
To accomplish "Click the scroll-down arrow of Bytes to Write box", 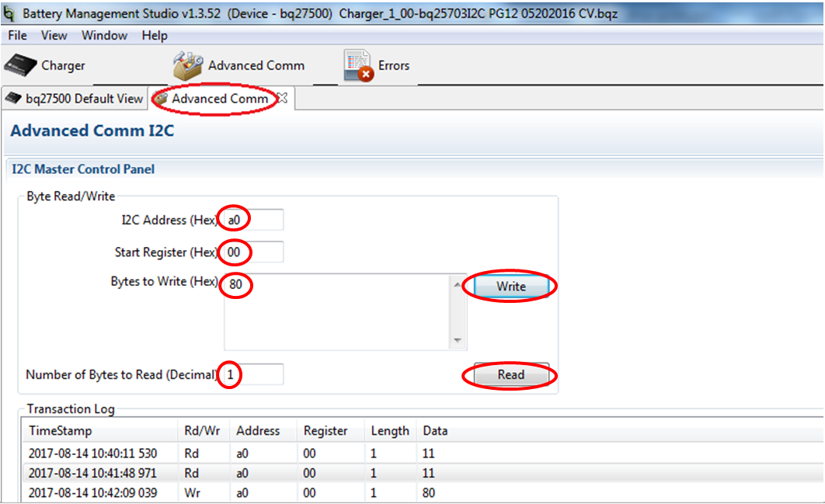I will [x=455, y=339].
